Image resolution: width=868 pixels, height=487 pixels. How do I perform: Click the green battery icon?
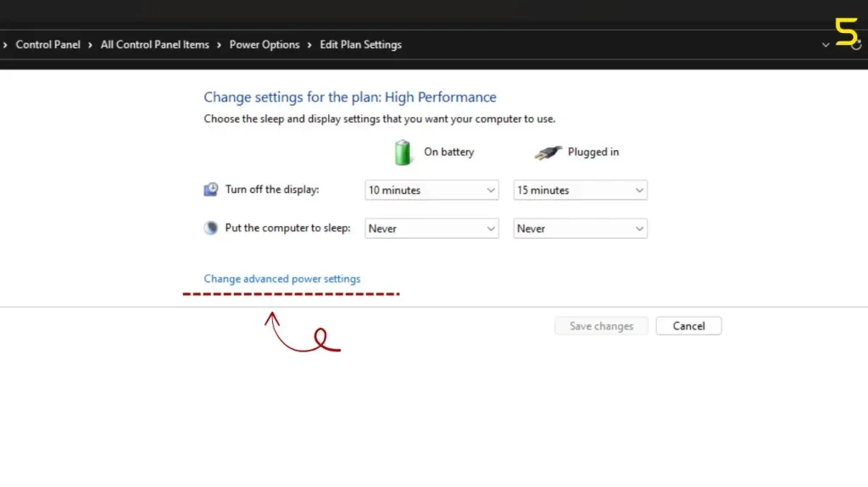point(403,152)
